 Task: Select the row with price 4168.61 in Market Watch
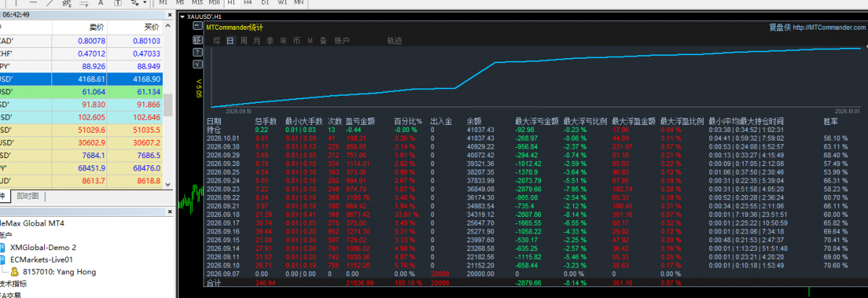coord(81,79)
